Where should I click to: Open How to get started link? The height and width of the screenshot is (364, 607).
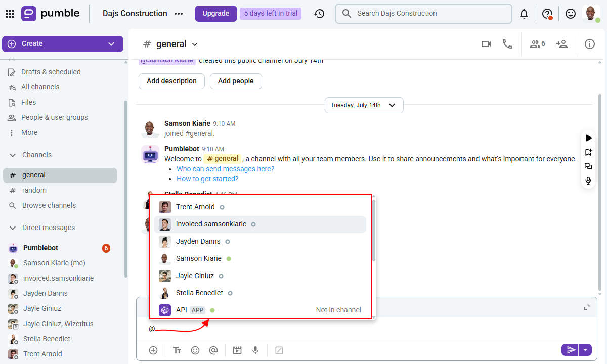[x=207, y=179]
